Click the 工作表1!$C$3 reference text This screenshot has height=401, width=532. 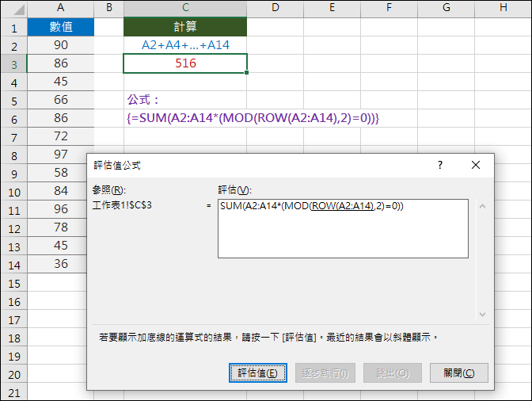click(x=122, y=205)
